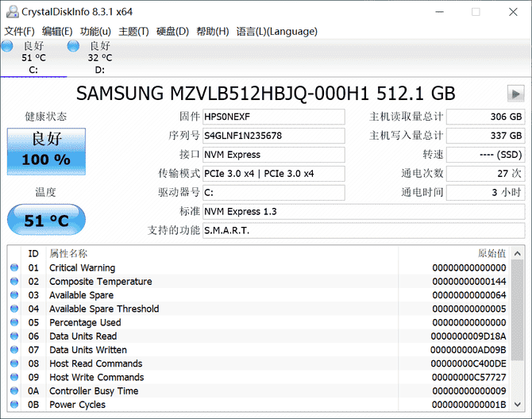Click status dot for Critical Warning row

coord(14,267)
